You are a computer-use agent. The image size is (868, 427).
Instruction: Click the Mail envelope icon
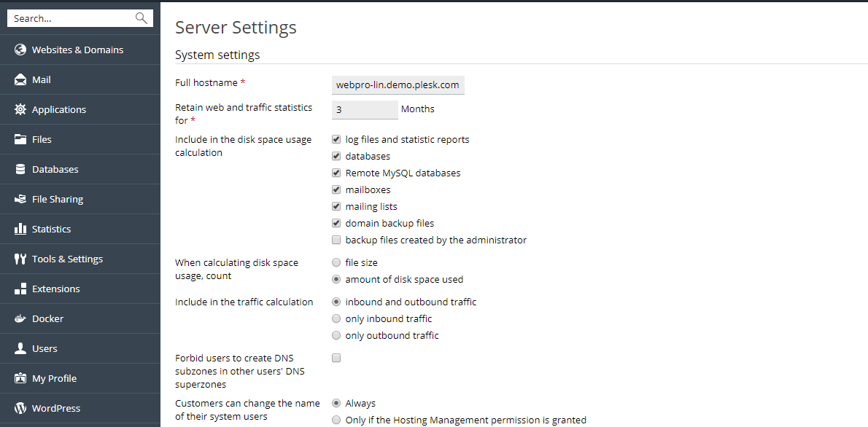20,79
